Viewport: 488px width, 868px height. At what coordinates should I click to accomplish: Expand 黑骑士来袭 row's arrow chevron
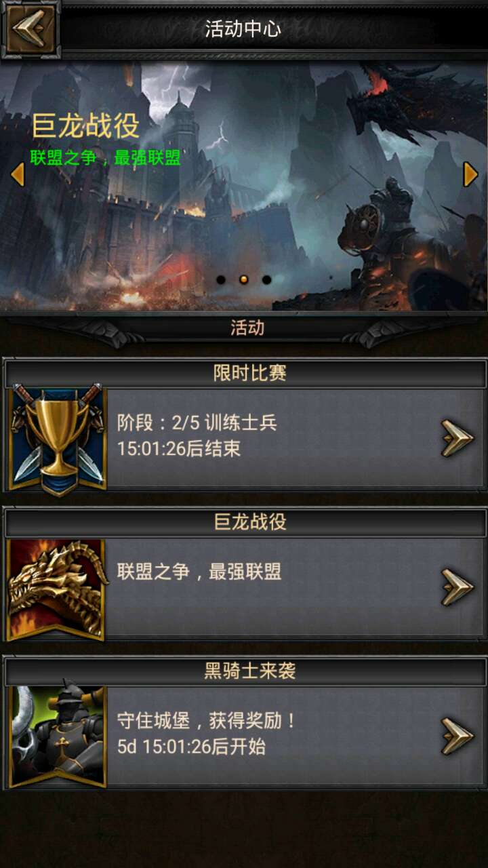[457, 736]
